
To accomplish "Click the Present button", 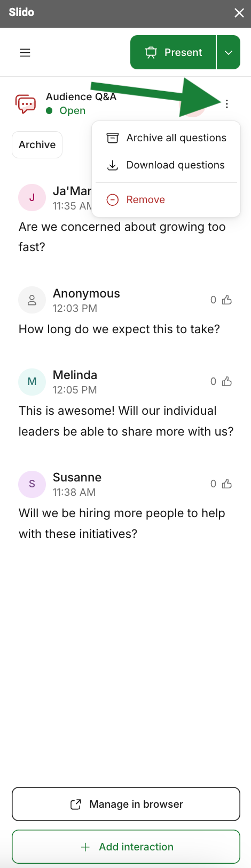I will (173, 52).
